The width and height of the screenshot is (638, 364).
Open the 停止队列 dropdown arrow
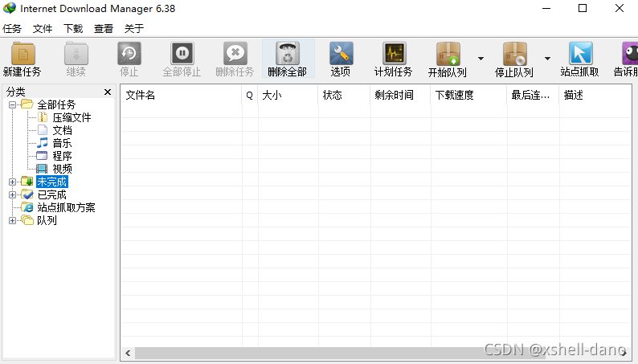pos(548,59)
